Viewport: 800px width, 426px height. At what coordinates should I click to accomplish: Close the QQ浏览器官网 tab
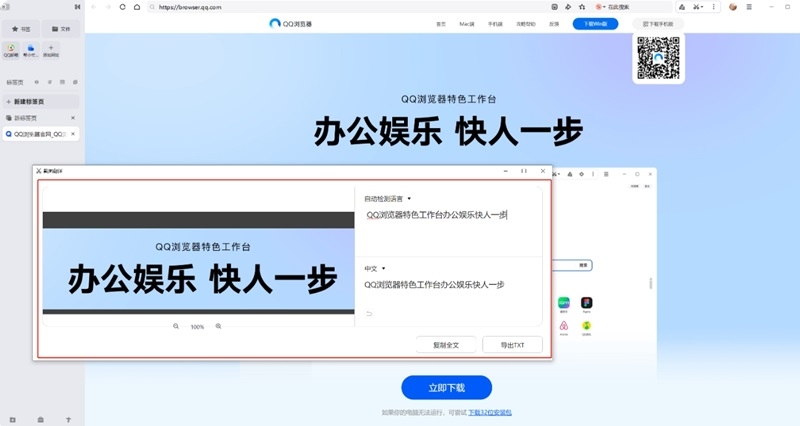point(73,134)
